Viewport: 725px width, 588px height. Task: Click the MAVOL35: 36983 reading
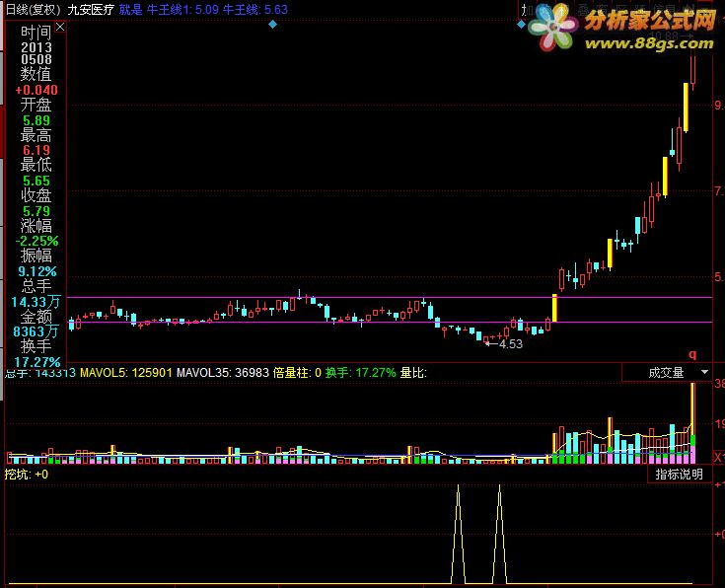222,372
